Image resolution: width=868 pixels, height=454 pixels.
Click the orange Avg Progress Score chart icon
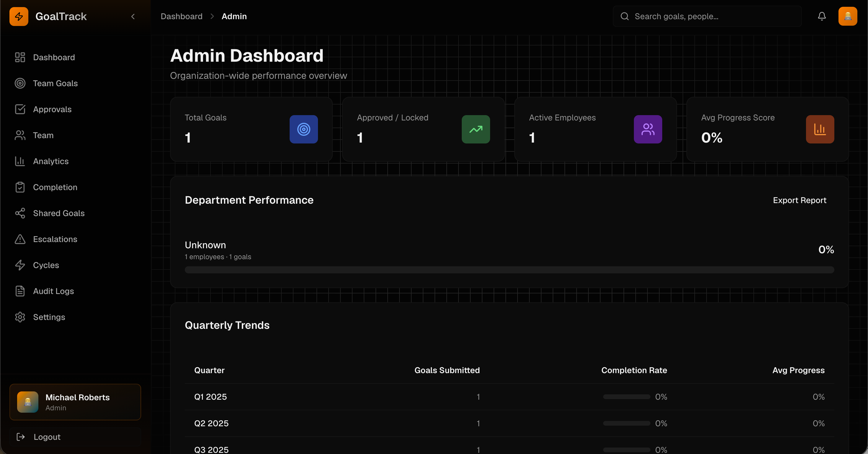point(820,129)
